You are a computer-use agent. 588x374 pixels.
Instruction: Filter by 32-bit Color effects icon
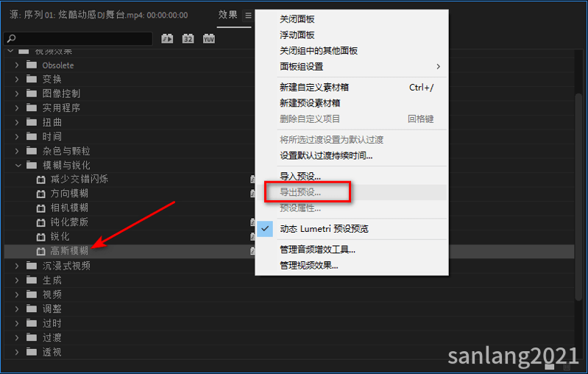[188, 38]
